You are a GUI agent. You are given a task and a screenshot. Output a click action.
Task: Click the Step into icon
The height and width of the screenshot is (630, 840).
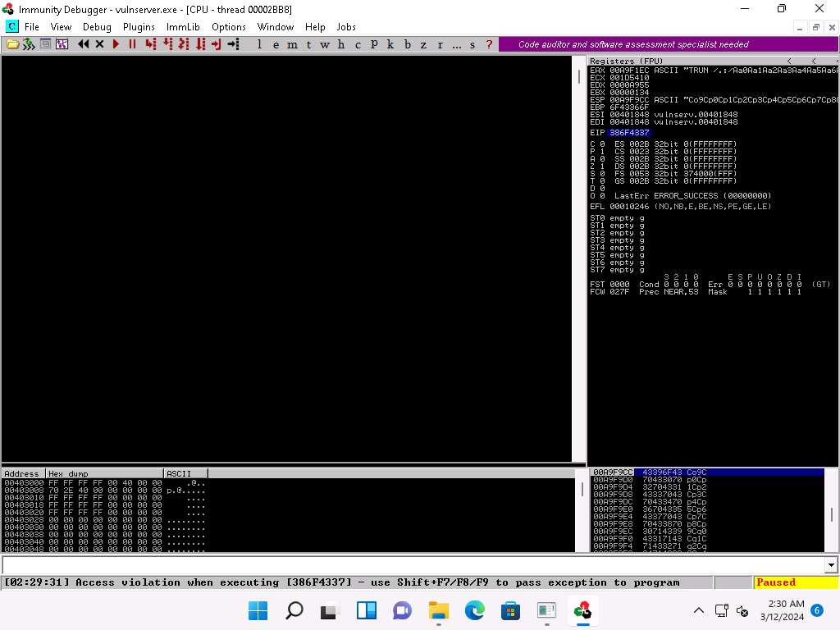pyautogui.click(x=150, y=44)
